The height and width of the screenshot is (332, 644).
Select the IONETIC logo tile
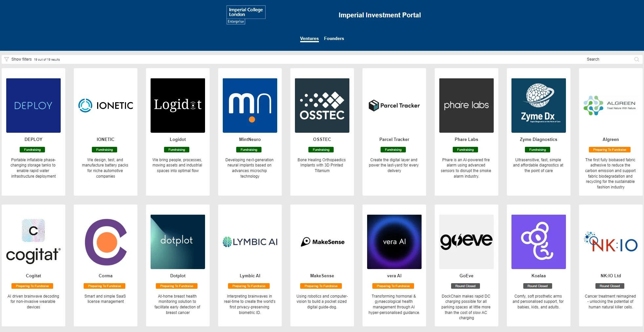point(106,106)
